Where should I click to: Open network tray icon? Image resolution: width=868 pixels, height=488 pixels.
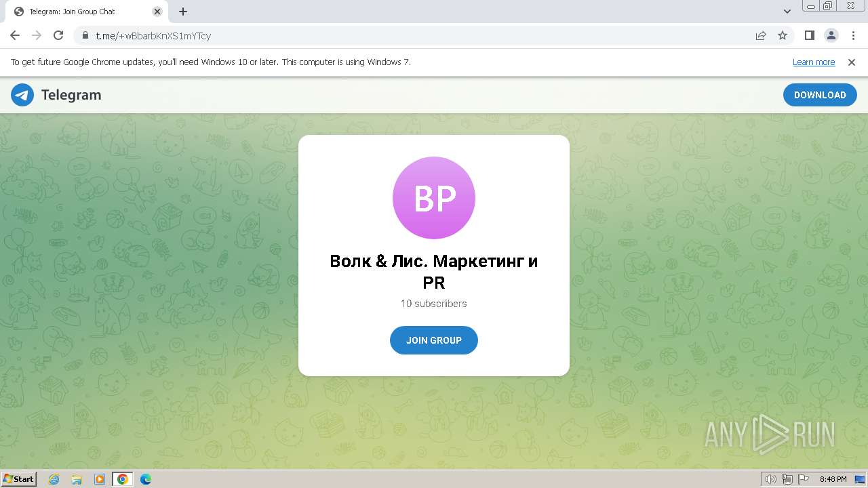[x=787, y=479]
